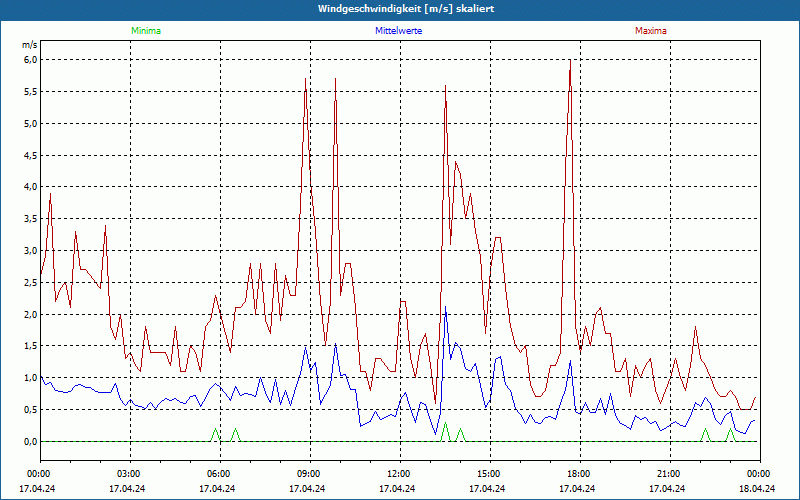Click the 12:00 time axis label
Screen dimensions: 800x500
(x=399, y=473)
